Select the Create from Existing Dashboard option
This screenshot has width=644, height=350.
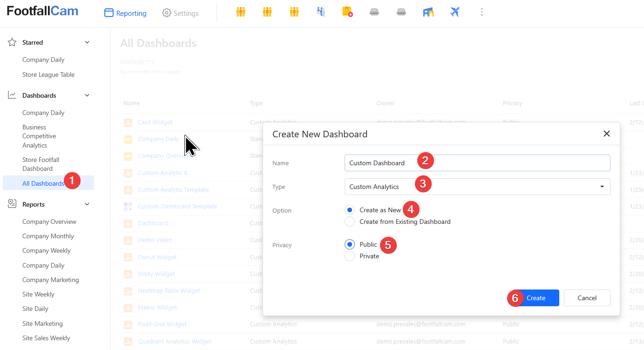click(350, 222)
